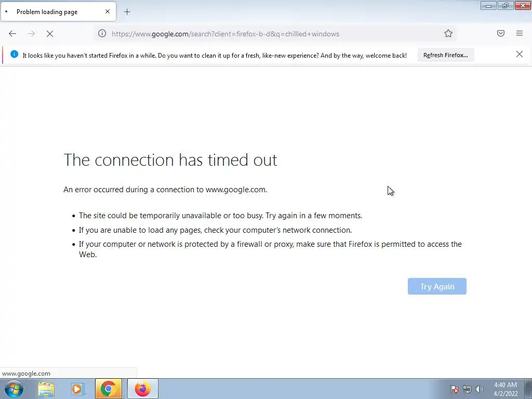532x399 pixels.
Task: Click "The connection has timed out" heading
Action: (170, 160)
